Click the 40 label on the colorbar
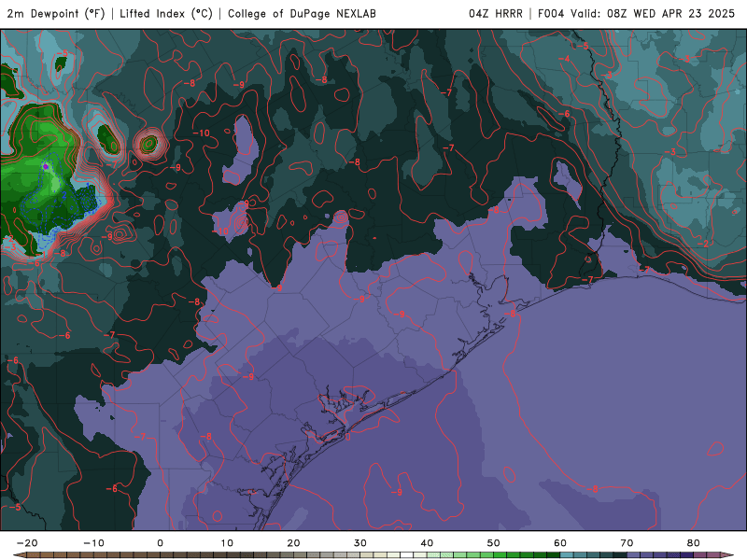The width and height of the screenshot is (747, 560). [427, 543]
